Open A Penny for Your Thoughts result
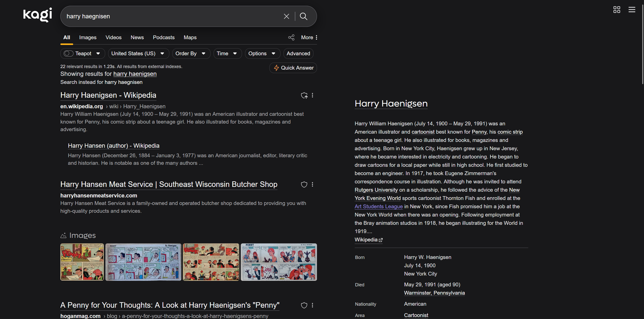644x319 pixels. coord(170,305)
